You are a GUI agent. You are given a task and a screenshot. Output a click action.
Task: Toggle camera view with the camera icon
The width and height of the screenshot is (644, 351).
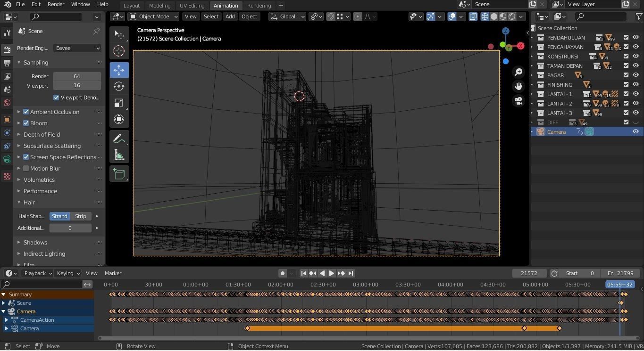point(519,101)
